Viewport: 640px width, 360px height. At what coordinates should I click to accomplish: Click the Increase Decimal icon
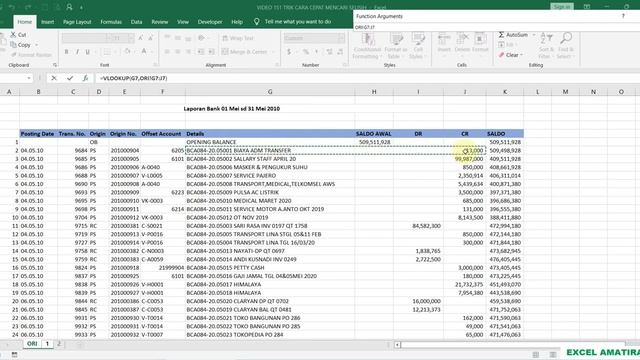329,52
